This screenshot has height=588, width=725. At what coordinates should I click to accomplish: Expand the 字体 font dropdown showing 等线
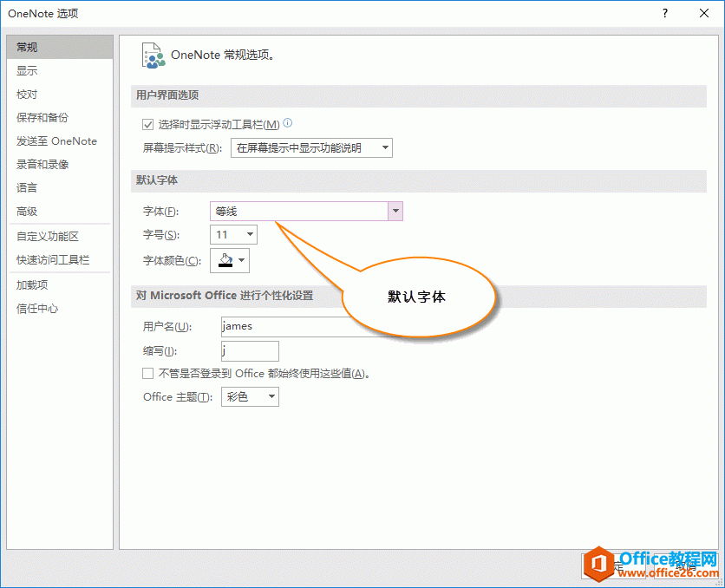[395, 211]
